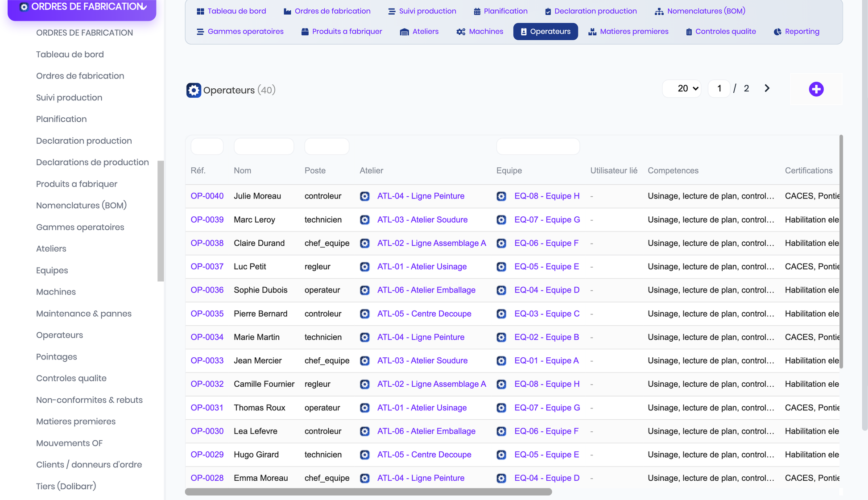Viewport: 868px width, 500px height.
Task: Open the Ordres de fabrication tab
Action: [x=327, y=11]
